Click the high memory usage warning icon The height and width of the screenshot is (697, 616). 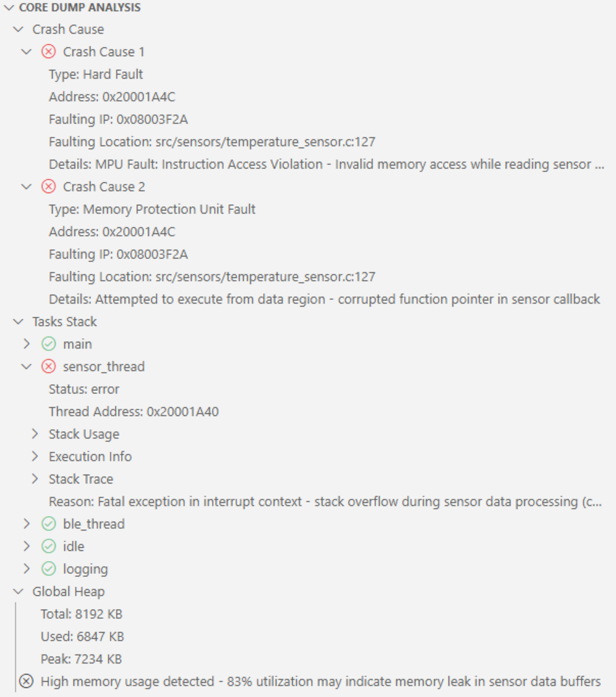pos(26,682)
